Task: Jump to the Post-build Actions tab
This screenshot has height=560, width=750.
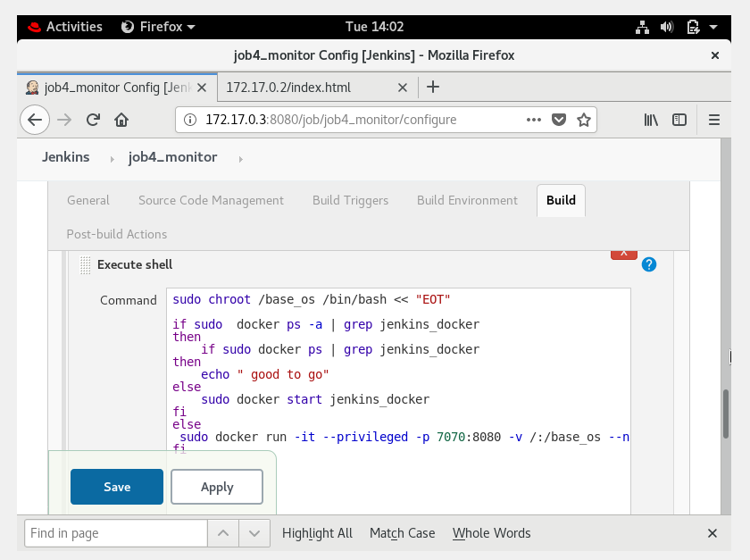Action: pos(117,235)
